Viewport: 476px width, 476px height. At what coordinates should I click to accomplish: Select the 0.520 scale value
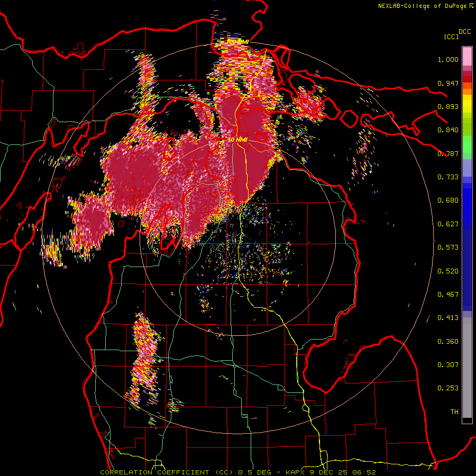coord(448,271)
